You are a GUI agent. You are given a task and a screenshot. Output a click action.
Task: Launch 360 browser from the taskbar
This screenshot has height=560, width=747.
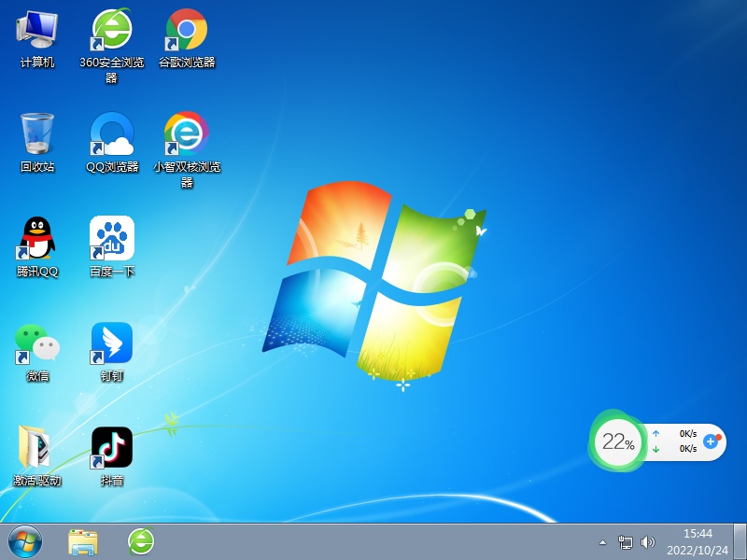[x=141, y=541]
